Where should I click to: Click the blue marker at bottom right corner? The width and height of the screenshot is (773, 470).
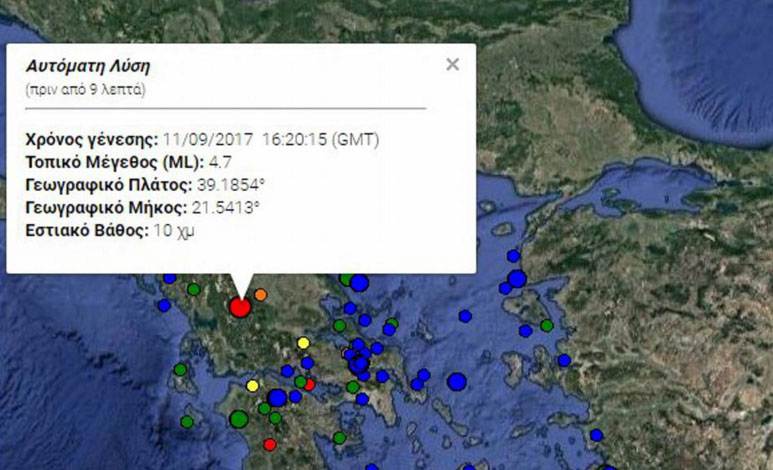click(x=596, y=435)
